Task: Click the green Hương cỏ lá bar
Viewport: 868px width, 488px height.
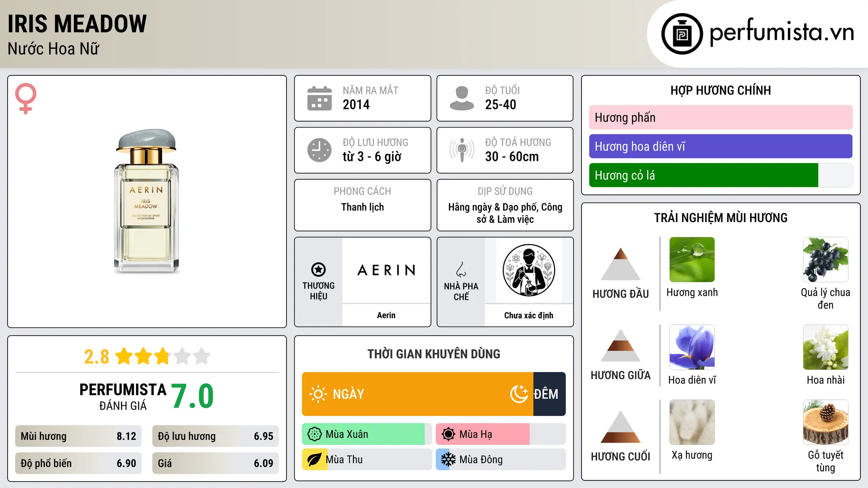Action: tap(704, 175)
